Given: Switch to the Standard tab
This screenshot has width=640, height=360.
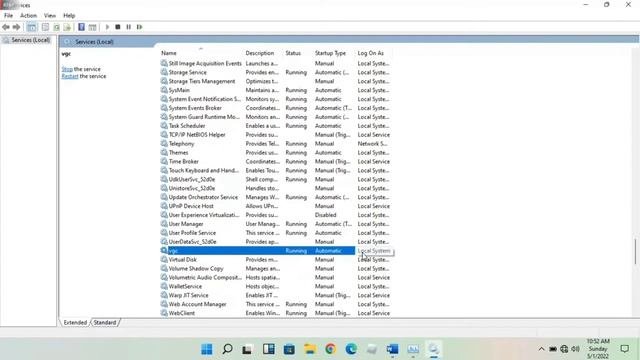Looking at the screenshot, I should [105, 322].
